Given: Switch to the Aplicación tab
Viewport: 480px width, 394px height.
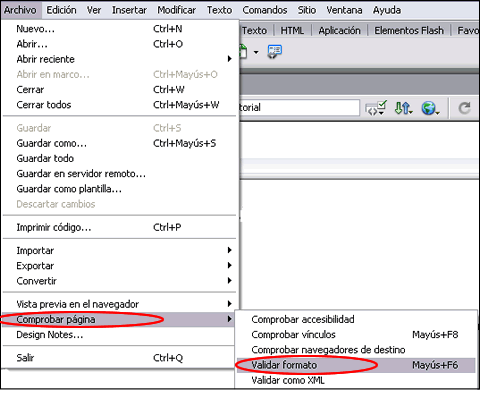Looking at the screenshot, I should 339,31.
